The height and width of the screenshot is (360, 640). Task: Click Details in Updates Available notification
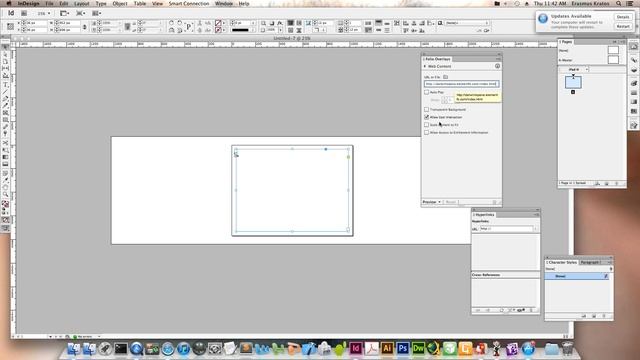point(623,17)
